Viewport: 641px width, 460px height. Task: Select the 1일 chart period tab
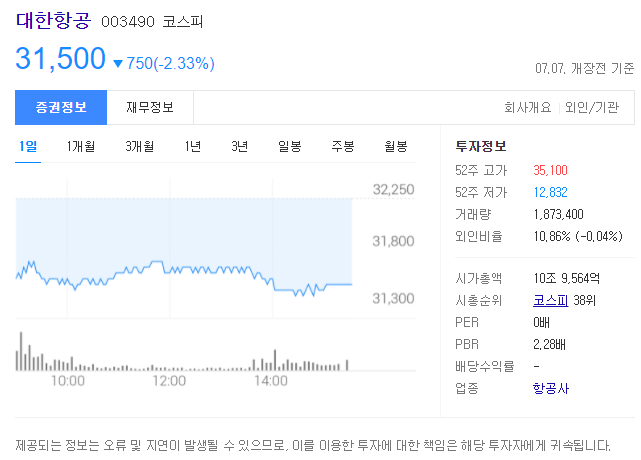[28, 146]
